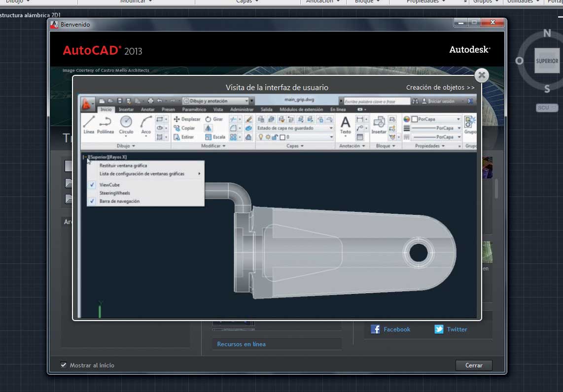The width and height of the screenshot is (563, 392).
Task: Toggle the Mostrar al inicio checkbox
Action: coord(64,365)
